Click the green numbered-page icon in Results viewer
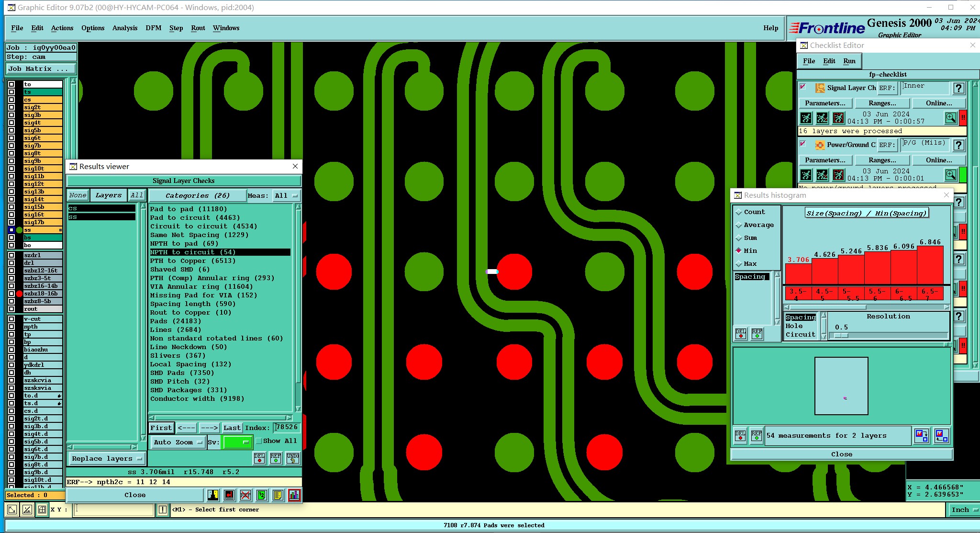This screenshot has height=533, width=980. click(261, 495)
